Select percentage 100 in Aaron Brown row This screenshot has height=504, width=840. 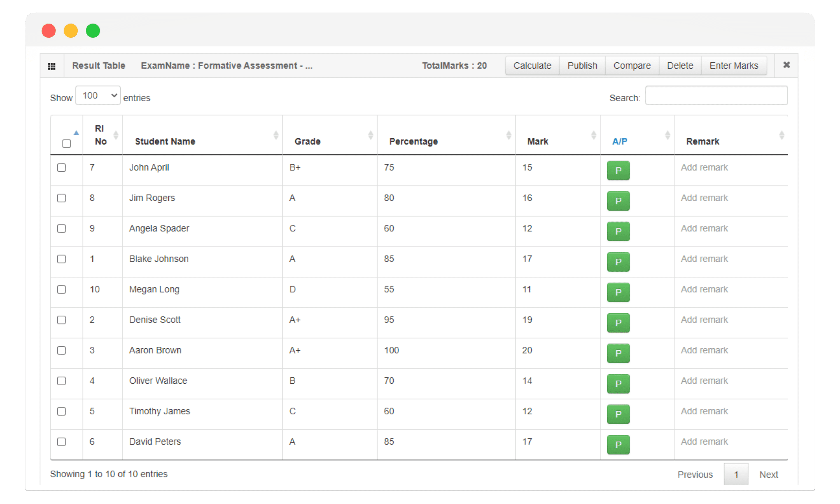coord(391,350)
